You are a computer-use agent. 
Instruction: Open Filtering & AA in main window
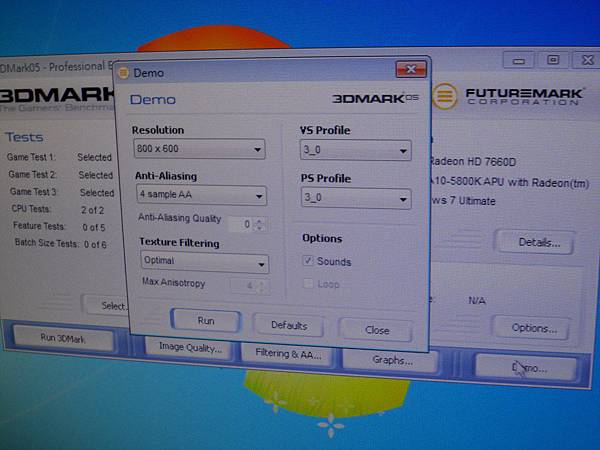point(288,354)
